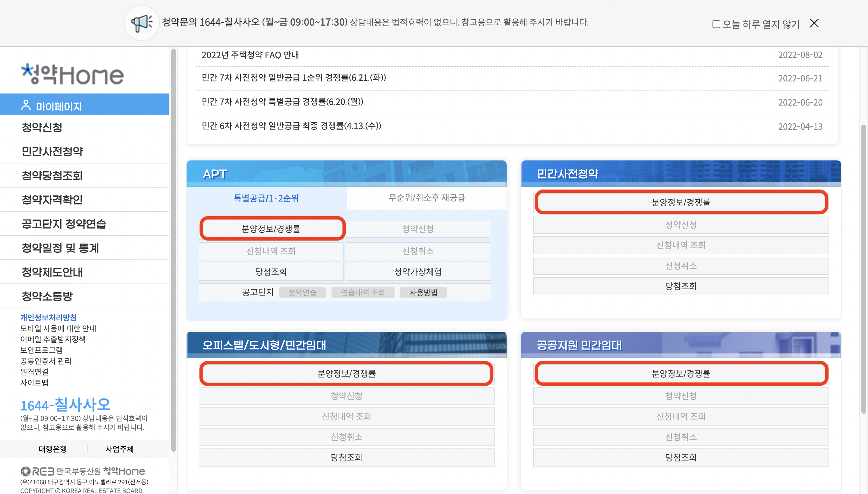
Task: Open 마이페이지 with person icon
Action: pyautogui.click(x=52, y=106)
